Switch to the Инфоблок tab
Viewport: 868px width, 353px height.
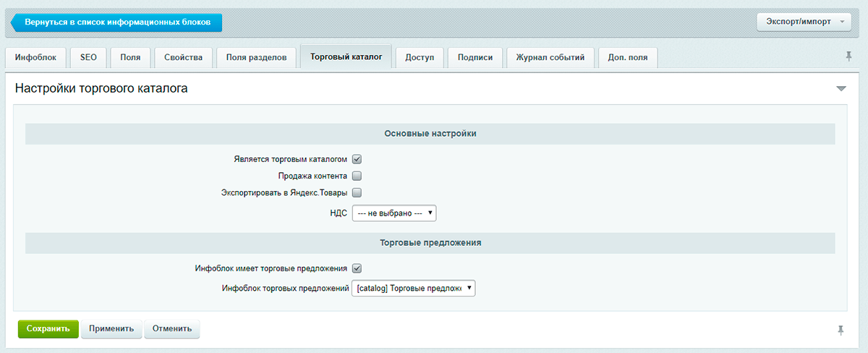[x=35, y=57]
